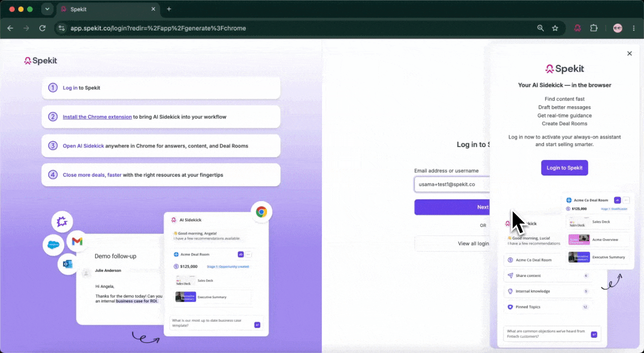The width and height of the screenshot is (644, 353).
Task: Click 'Executive Summary' thumbnail in popup card
Action: [579, 257]
